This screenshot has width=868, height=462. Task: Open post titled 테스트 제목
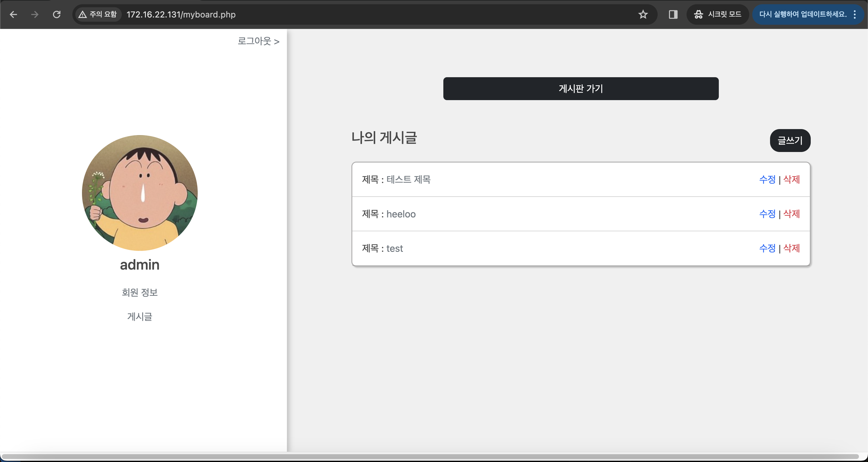[x=408, y=179]
